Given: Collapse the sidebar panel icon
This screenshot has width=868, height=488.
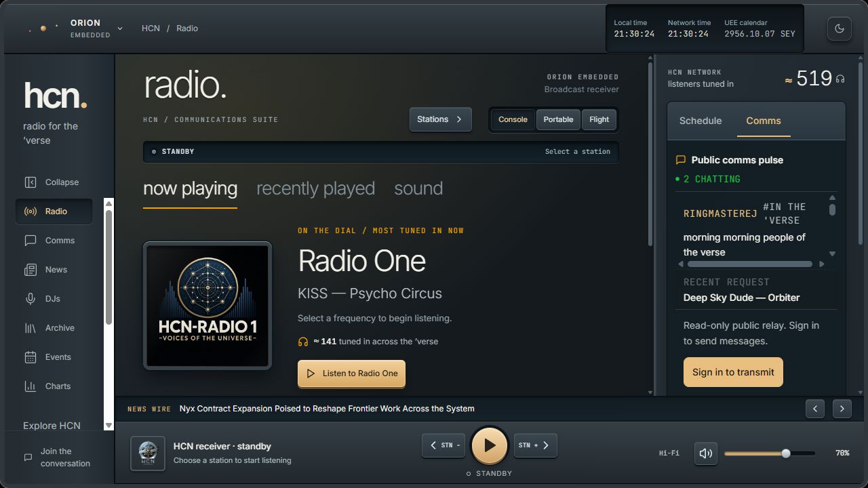Looking at the screenshot, I should click(31, 182).
